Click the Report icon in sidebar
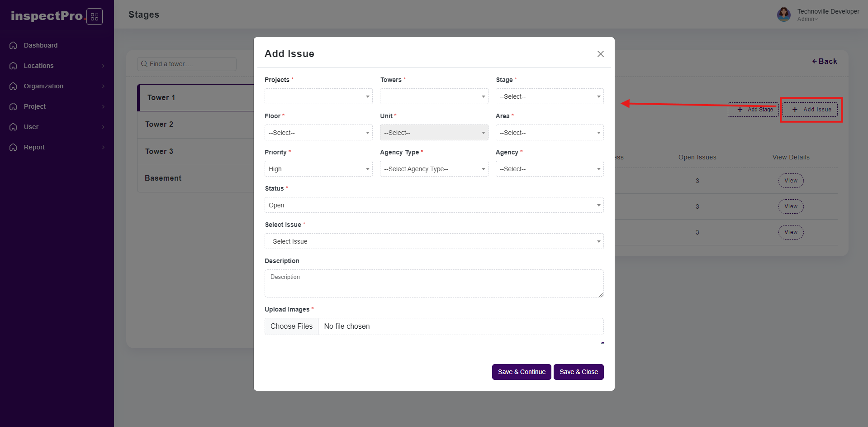Viewport: 868px width, 427px height. (14, 147)
